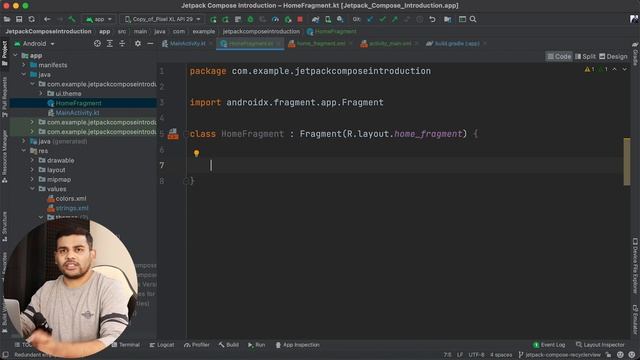This screenshot has height=360, width=640.
Task: Click the Select Opened File target icon
Action: [x=97, y=43]
